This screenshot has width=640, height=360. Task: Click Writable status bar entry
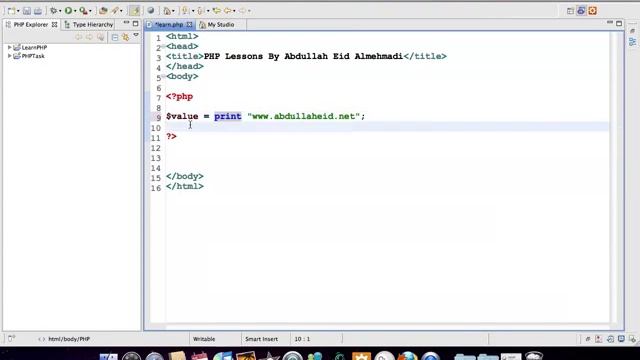204,339
